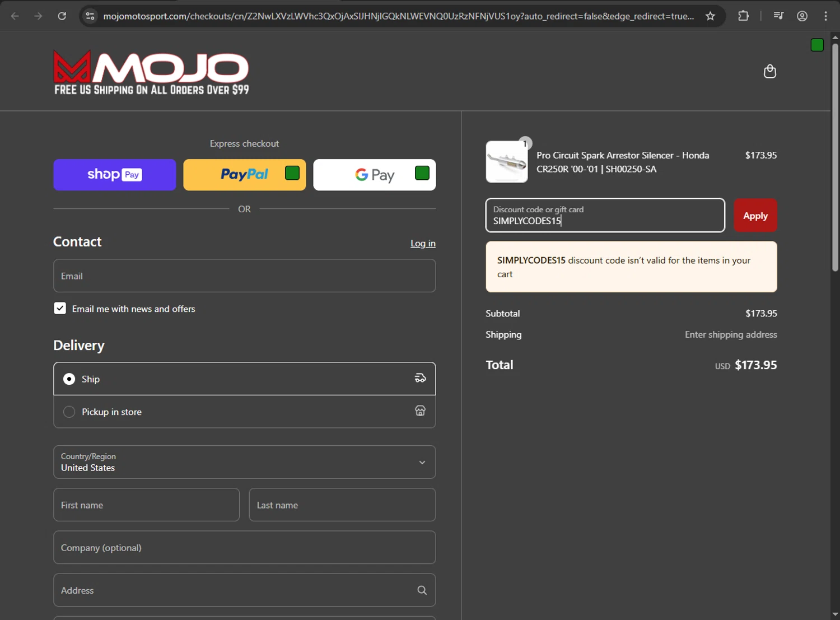The width and height of the screenshot is (840, 620).
Task: Click the store icon in Pickup row
Action: click(420, 411)
